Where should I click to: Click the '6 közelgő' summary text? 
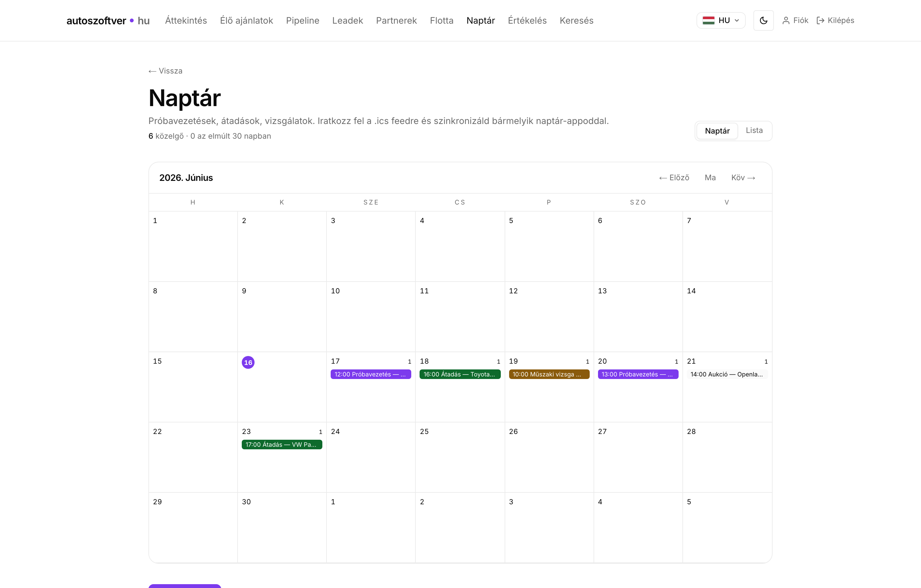tap(166, 136)
